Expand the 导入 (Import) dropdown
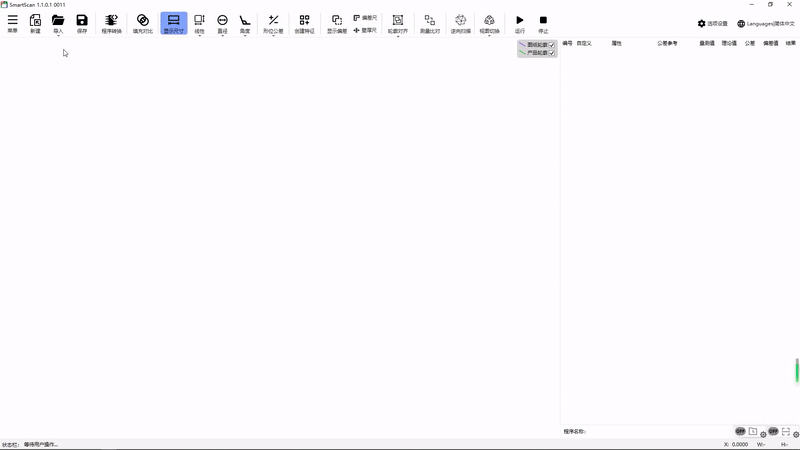800x450 pixels. (58, 36)
